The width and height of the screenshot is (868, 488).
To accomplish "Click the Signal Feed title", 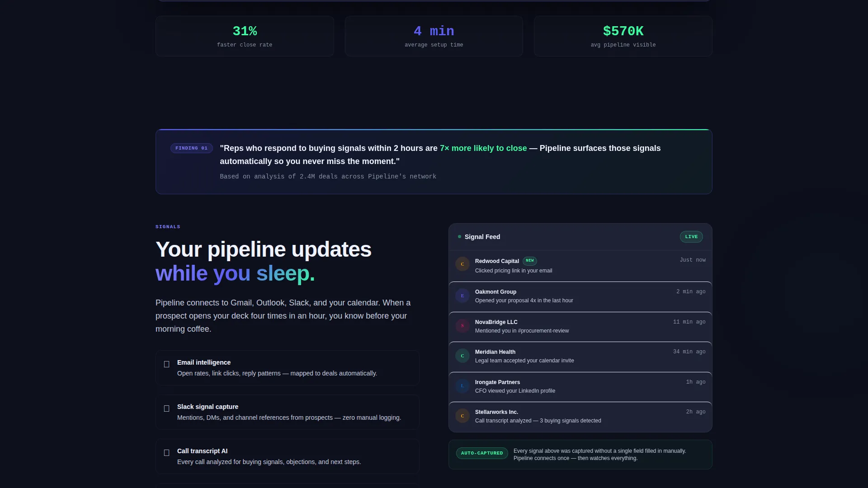I will pos(482,237).
